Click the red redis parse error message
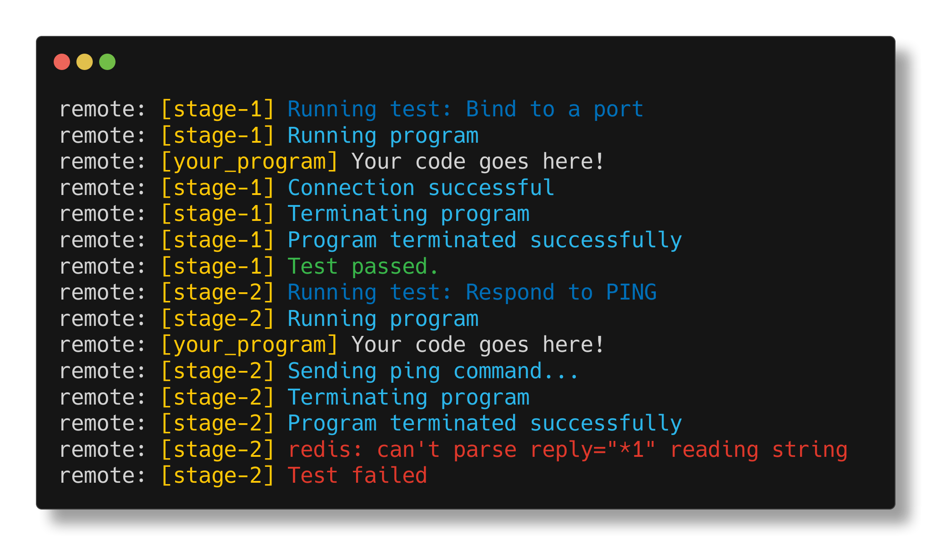Viewport: 946px width, 560px height. coord(568,450)
